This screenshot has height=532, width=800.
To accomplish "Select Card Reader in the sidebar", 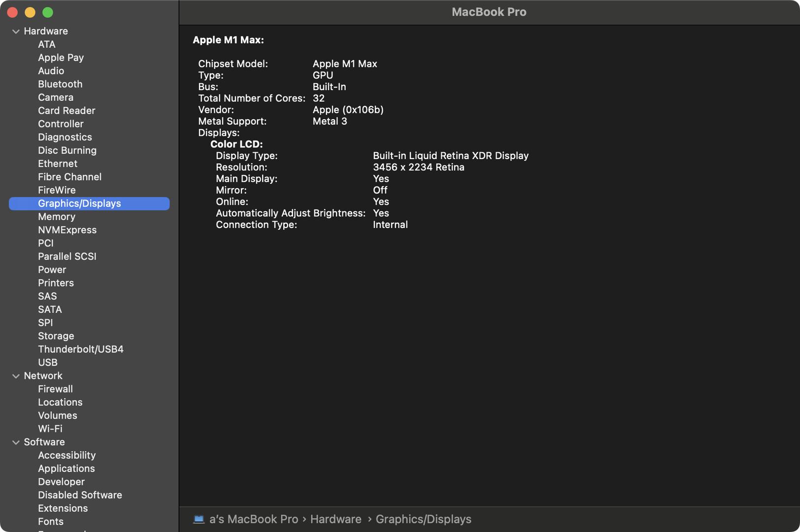I will pos(67,111).
